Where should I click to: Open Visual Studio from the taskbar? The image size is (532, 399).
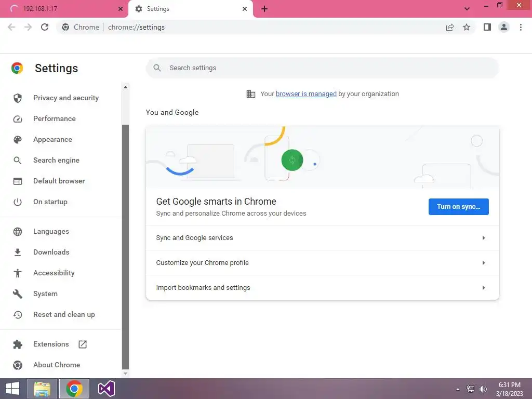[x=106, y=389]
